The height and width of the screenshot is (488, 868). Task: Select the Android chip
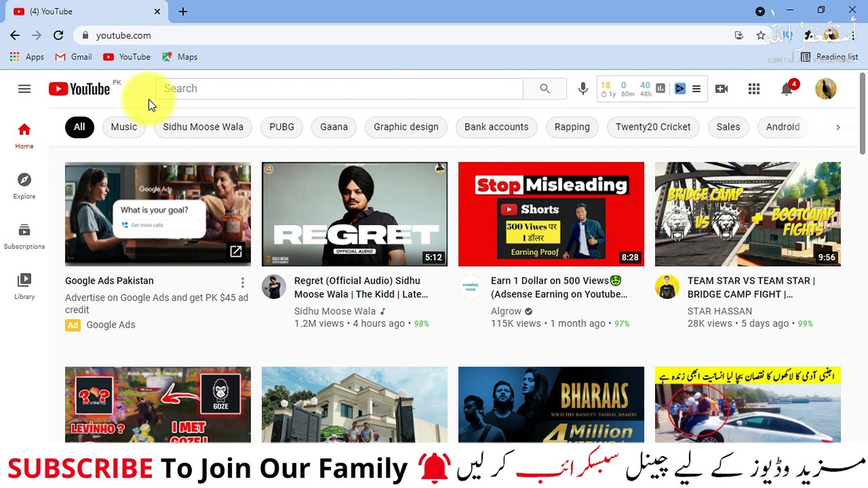[x=783, y=127]
